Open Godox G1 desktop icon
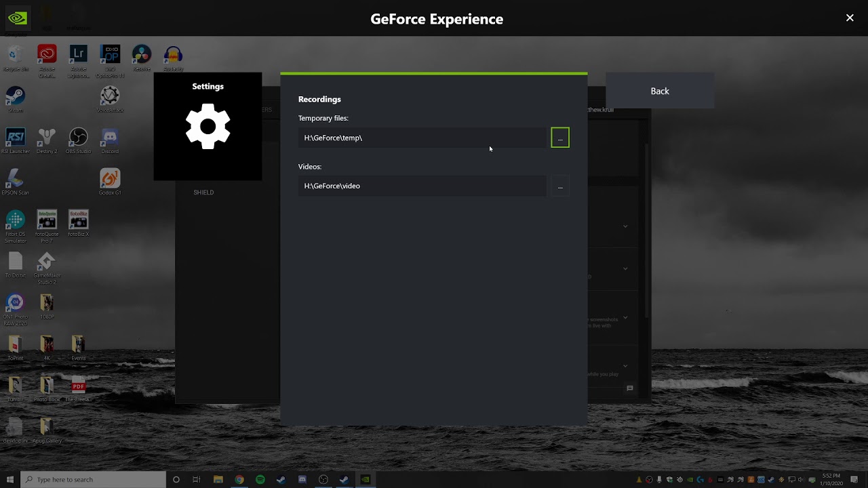Screen dimensions: 868x488 pos(110,182)
